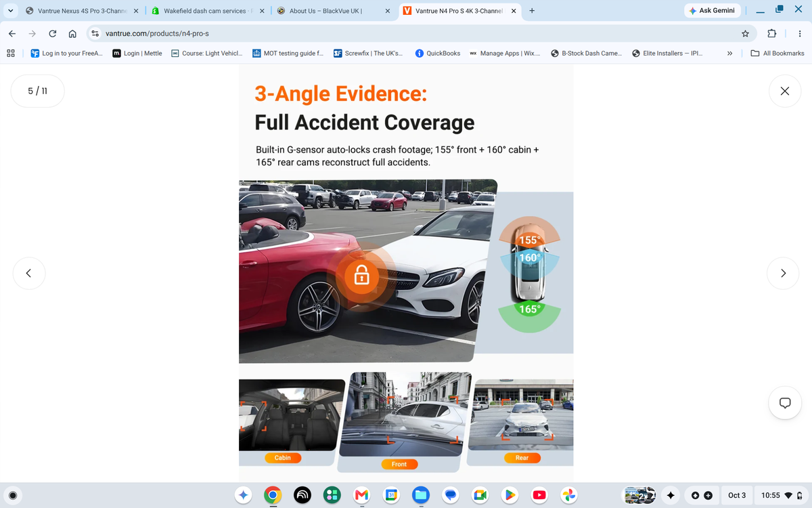Open the All Bookmarks folder
The height and width of the screenshot is (508, 812).
pos(778,53)
